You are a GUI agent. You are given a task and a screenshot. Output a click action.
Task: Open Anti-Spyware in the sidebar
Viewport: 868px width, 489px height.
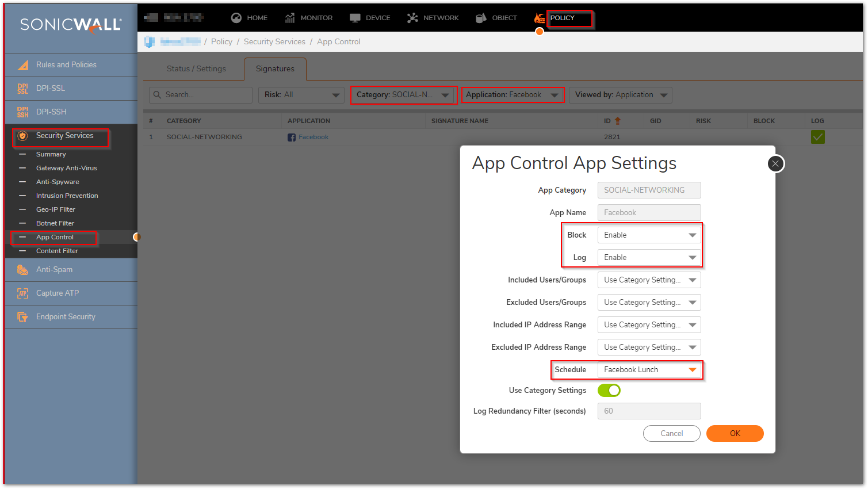(x=58, y=182)
